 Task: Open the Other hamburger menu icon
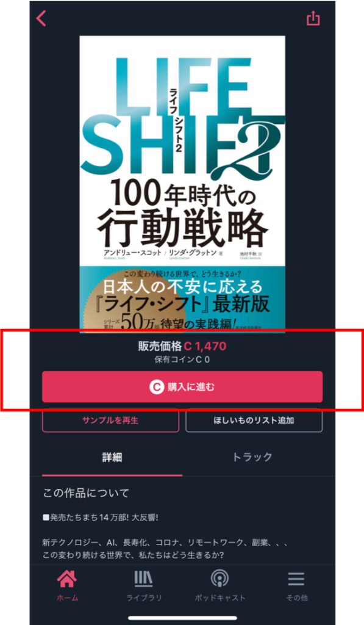click(296, 579)
